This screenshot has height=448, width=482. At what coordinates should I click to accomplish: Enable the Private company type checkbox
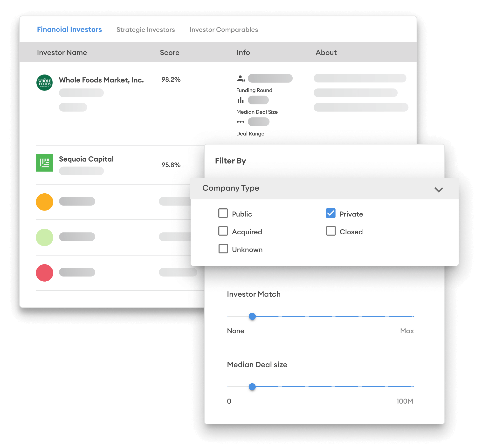pyautogui.click(x=331, y=214)
